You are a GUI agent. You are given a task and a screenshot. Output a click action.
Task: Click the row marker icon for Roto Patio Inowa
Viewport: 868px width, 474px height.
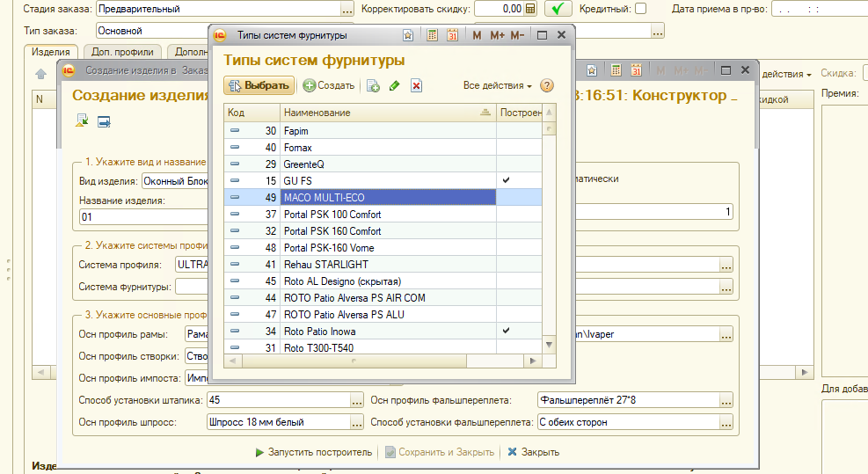point(235,332)
